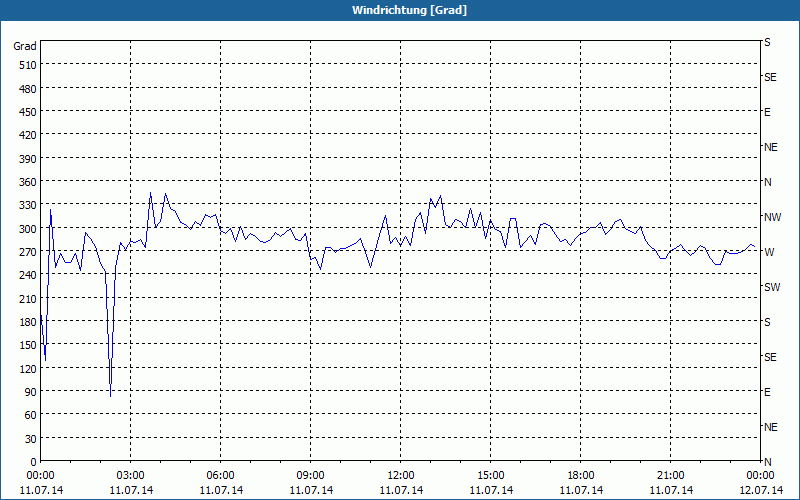This screenshot has width=800, height=500.
Task: Click the 15:00 time label
Action: (x=490, y=476)
